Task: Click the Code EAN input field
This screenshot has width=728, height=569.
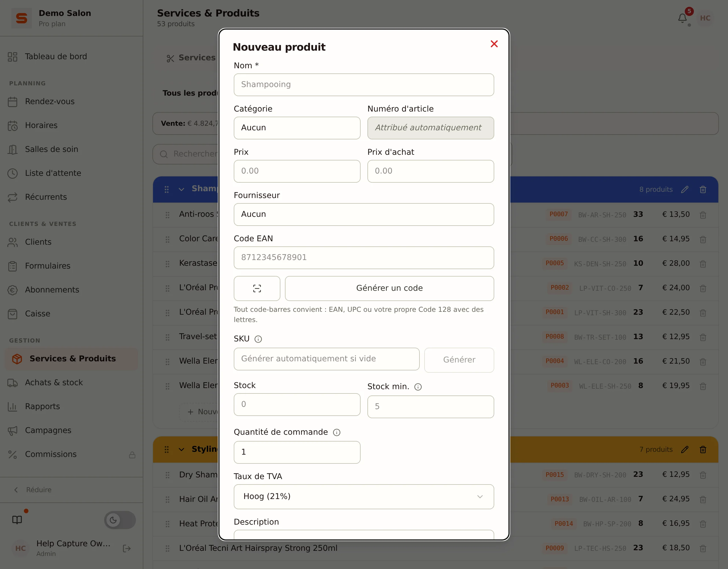Action: coord(364,257)
